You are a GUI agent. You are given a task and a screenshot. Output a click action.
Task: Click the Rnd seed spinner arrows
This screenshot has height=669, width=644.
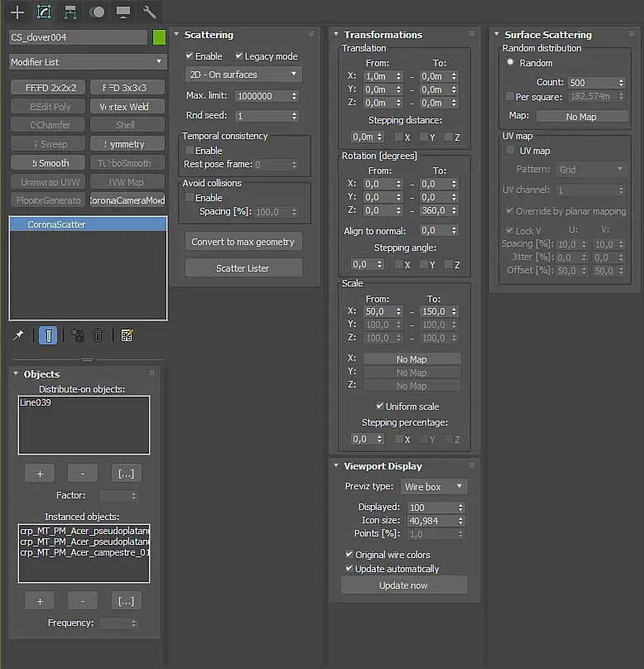click(x=295, y=116)
